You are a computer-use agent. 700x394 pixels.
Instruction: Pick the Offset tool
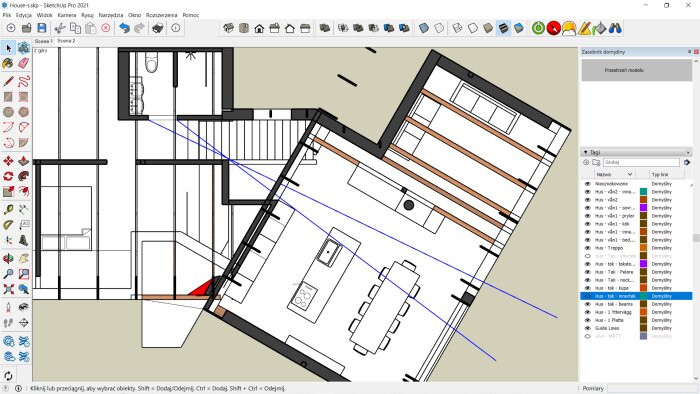[24, 191]
